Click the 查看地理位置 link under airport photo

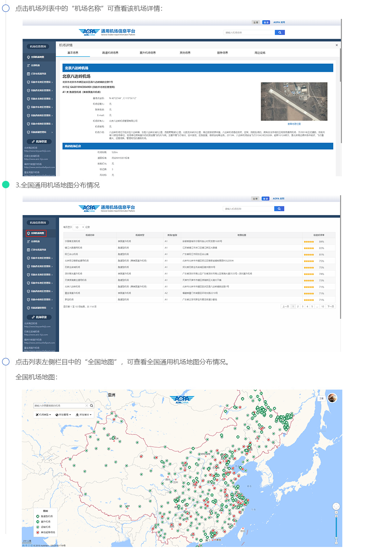(x=294, y=124)
